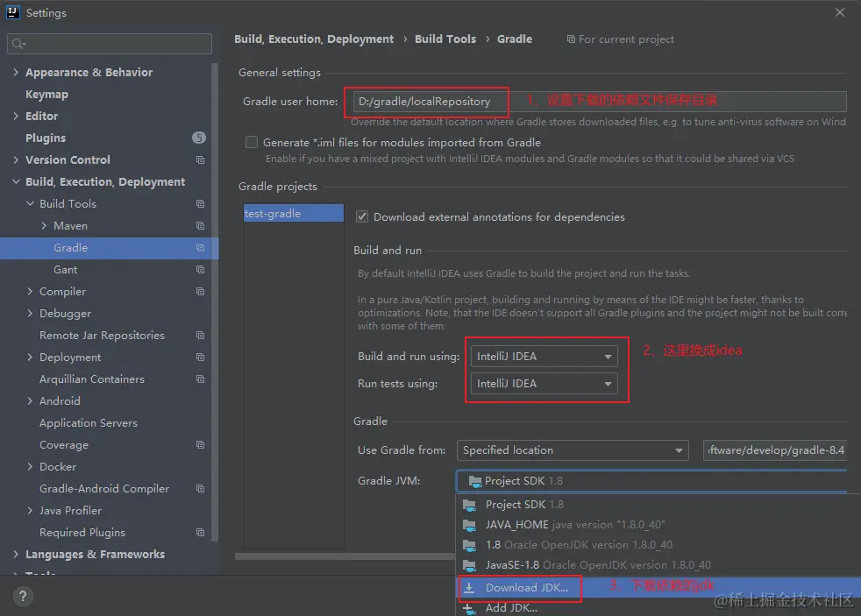Image resolution: width=861 pixels, height=616 pixels.
Task: Open the Run tests using dropdown
Action: [544, 384]
